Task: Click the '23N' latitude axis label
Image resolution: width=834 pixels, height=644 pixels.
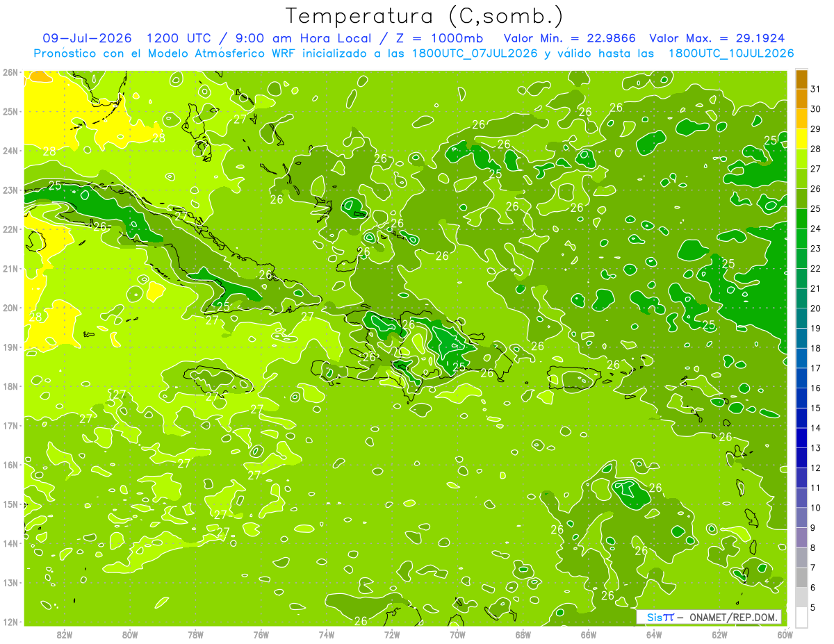Action: (10, 190)
